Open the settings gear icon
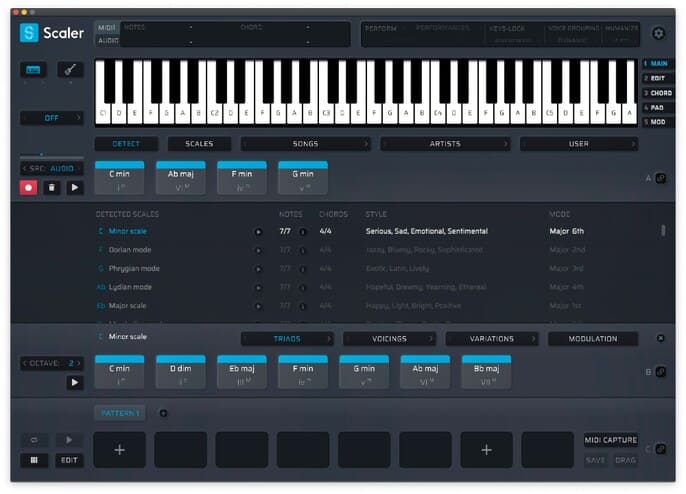 (658, 34)
